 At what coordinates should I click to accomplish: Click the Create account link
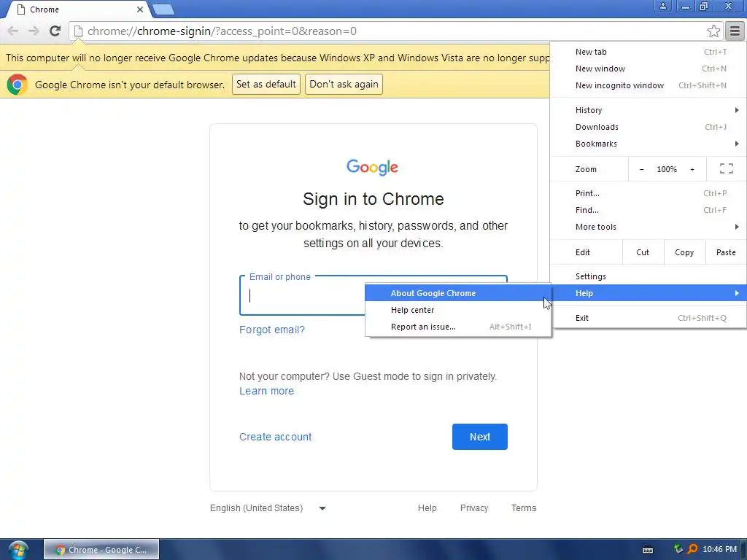click(x=275, y=437)
